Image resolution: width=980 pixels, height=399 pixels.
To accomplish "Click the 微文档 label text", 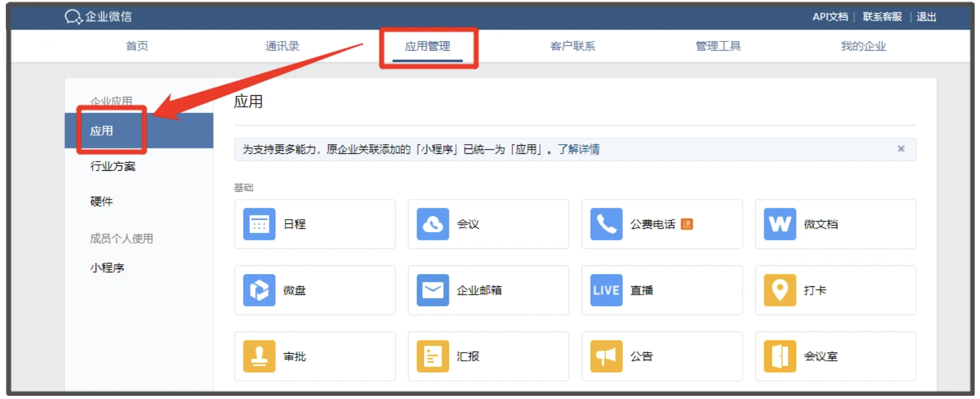I will pos(821,224).
